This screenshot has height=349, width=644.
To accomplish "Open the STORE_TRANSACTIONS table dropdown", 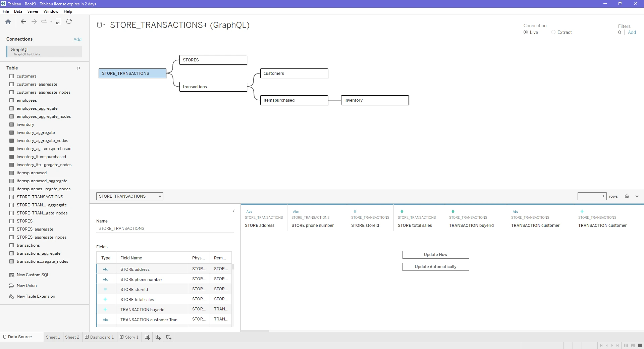I will click(x=130, y=196).
